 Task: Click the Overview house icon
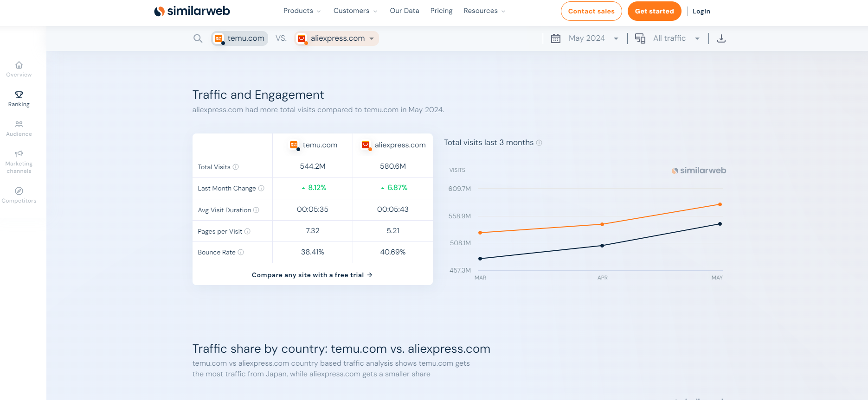click(19, 65)
